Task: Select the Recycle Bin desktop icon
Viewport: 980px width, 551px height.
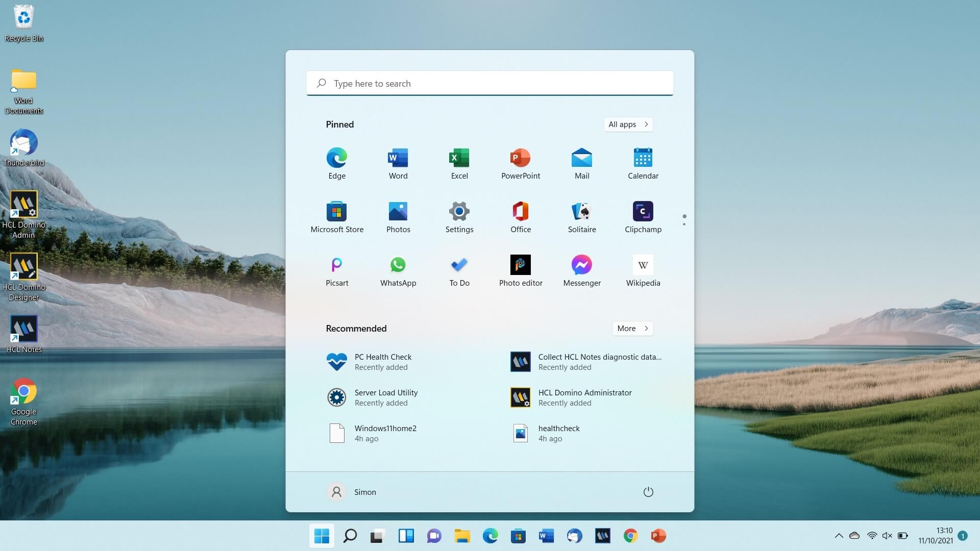Action: [23, 23]
